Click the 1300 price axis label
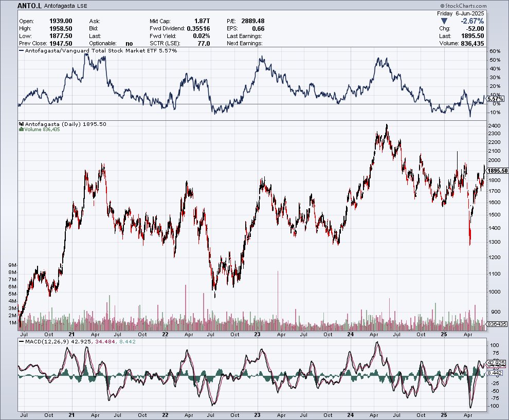This screenshot has height=420, width=509. click(x=494, y=242)
